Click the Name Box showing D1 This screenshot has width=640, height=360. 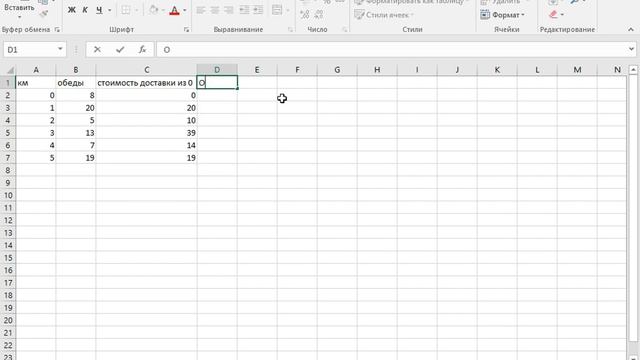[30, 49]
